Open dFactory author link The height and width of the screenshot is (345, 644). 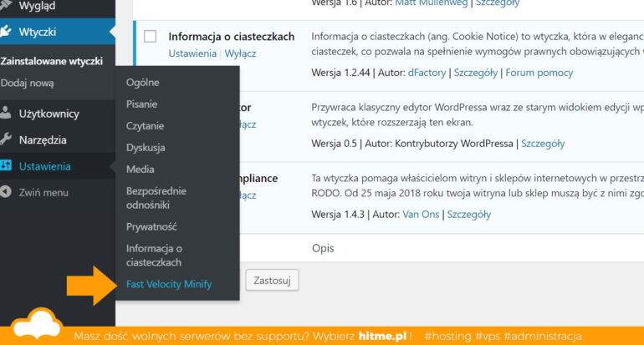(x=427, y=73)
